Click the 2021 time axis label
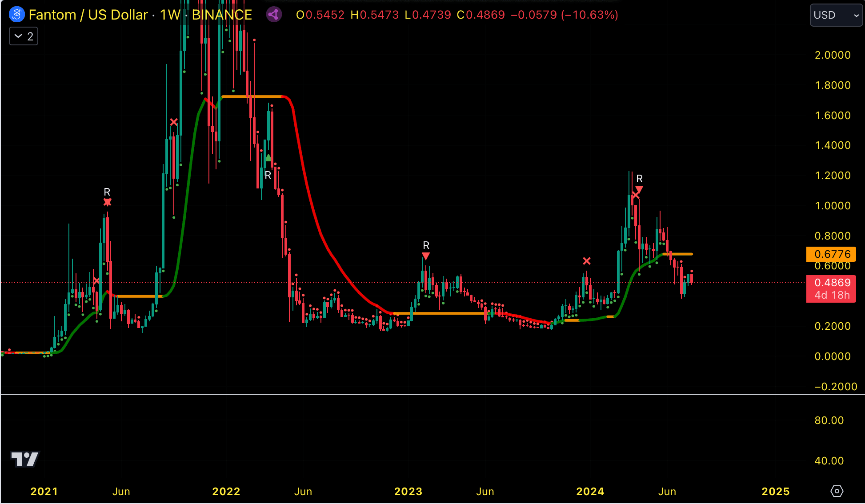865x504 pixels. tap(44, 492)
